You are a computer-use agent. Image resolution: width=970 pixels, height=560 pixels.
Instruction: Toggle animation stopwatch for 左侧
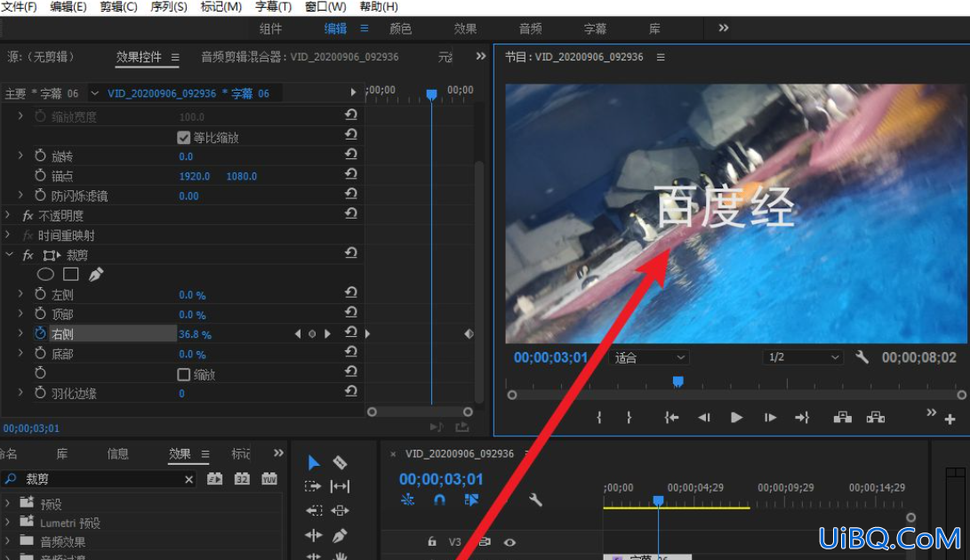[40, 294]
